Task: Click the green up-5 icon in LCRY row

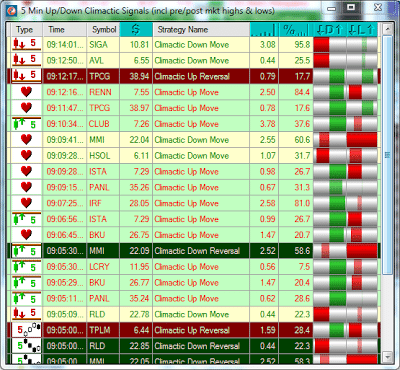Action: (26, 267)
